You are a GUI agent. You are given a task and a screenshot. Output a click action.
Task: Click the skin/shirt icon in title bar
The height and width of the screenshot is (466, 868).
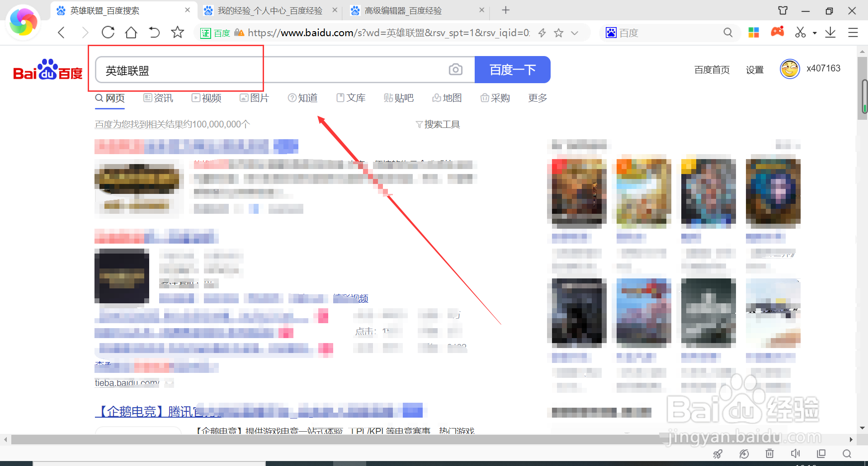coord(783,10)
